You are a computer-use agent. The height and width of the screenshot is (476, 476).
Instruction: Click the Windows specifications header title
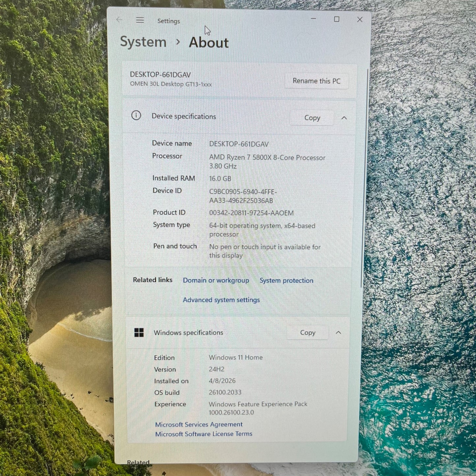coord(188,333)
